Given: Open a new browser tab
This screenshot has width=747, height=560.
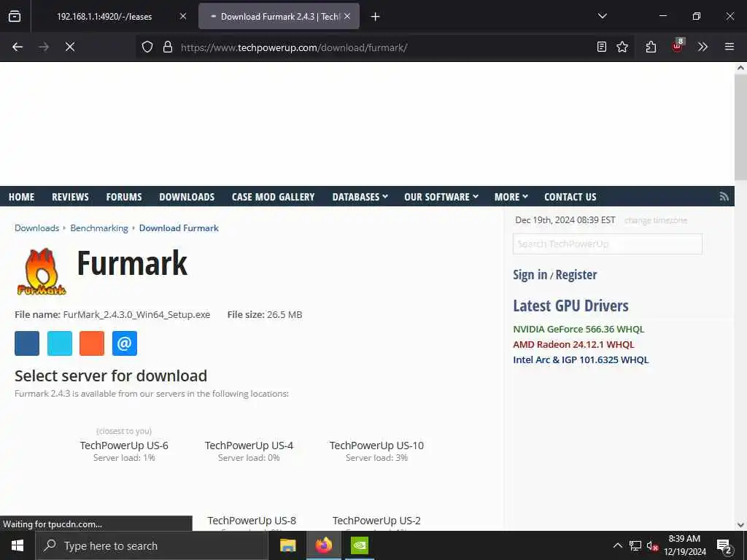Looking at the screenshot, I should point(376,17).
